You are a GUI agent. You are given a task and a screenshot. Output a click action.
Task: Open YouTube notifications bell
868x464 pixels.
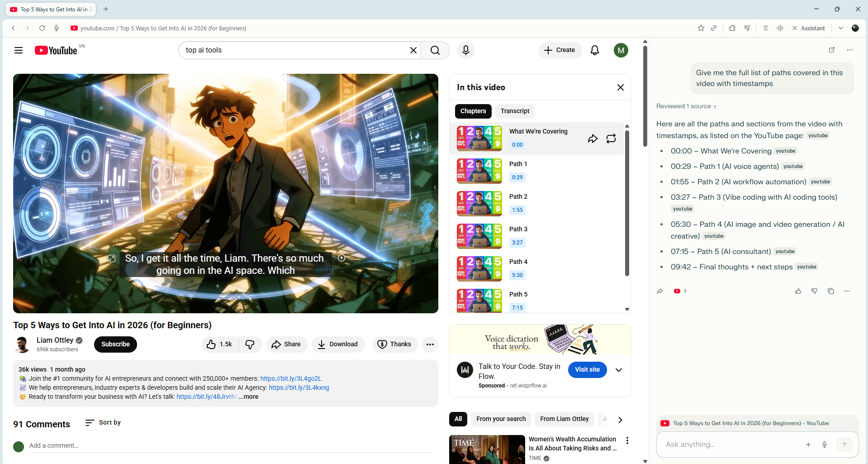coord(595,50)
